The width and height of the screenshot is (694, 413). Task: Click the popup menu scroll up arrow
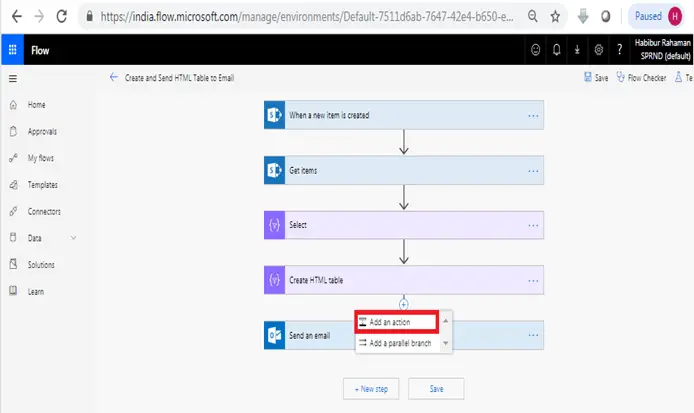pyautogui.click(x=446, y=320)
